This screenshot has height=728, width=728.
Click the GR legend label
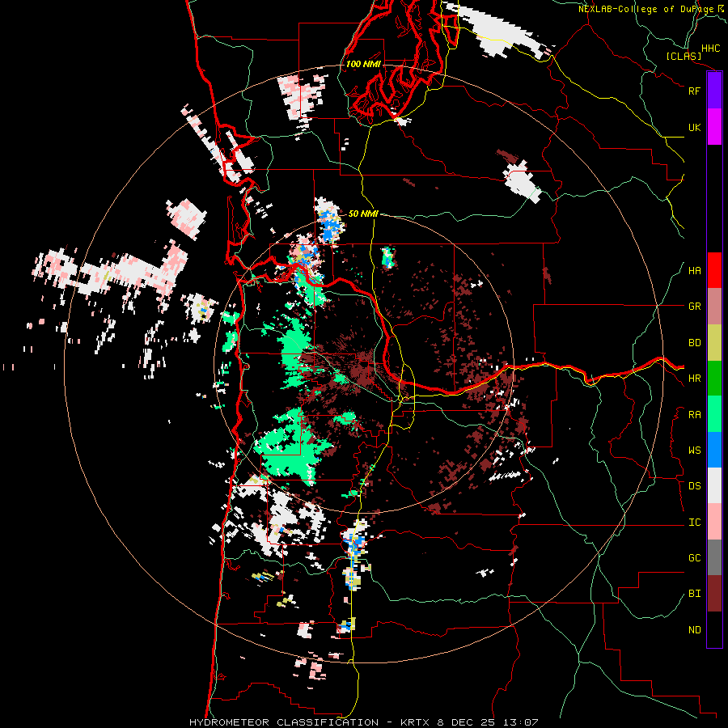tap(694, 307)
